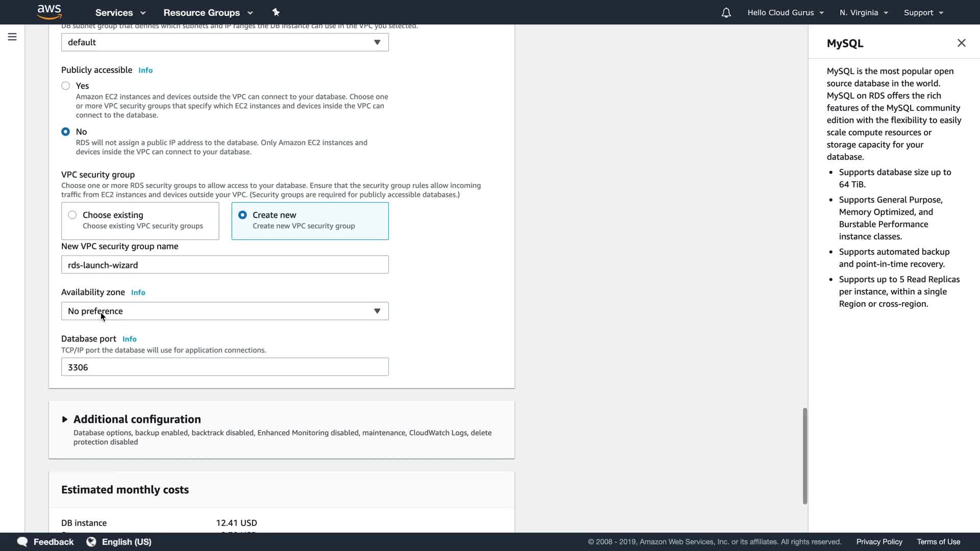Select Yes for Publicly accessible
980x551 pixels.
click(x=66, y=86)
